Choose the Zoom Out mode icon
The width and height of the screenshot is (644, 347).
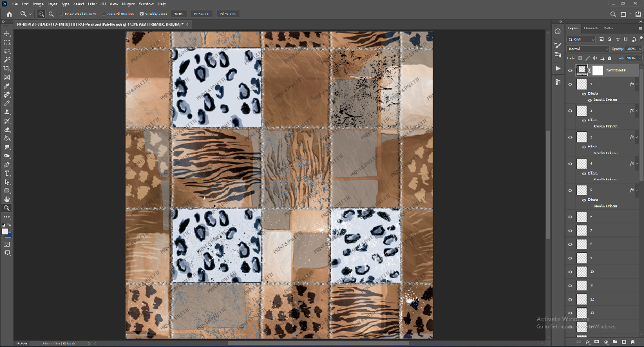tap(51, 14)
